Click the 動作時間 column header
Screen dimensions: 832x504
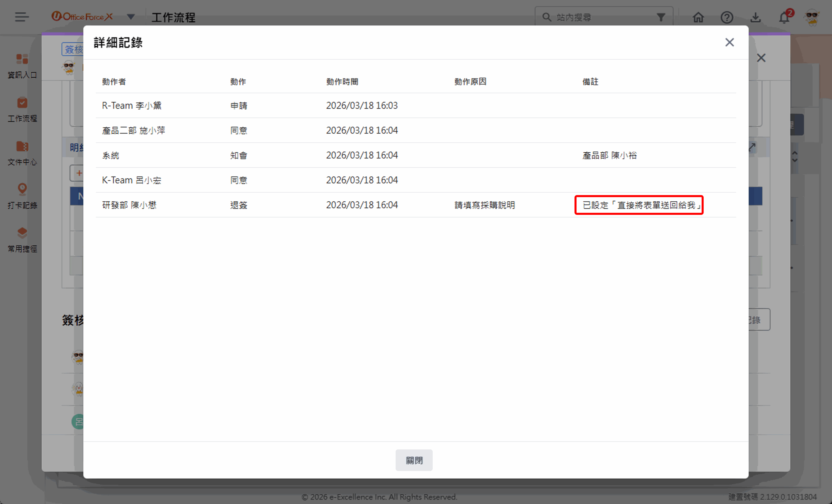point(342,82)
